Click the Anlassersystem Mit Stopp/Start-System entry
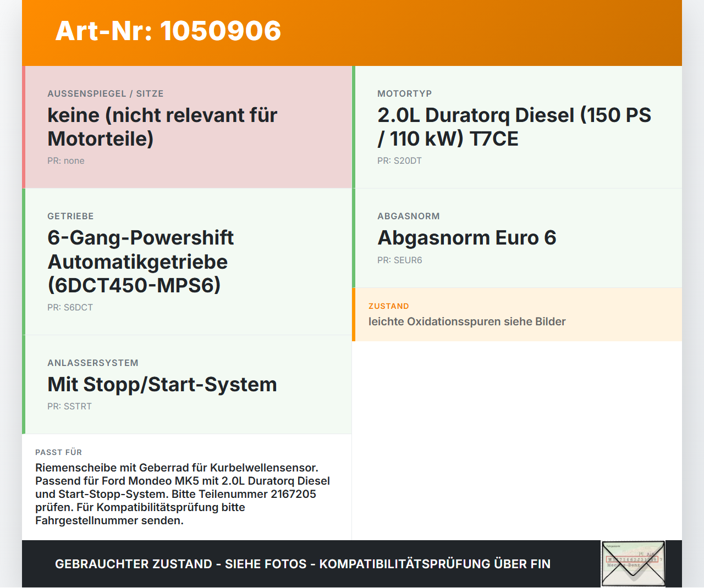Viewport: 704px width, 588px height. point(187,385)
